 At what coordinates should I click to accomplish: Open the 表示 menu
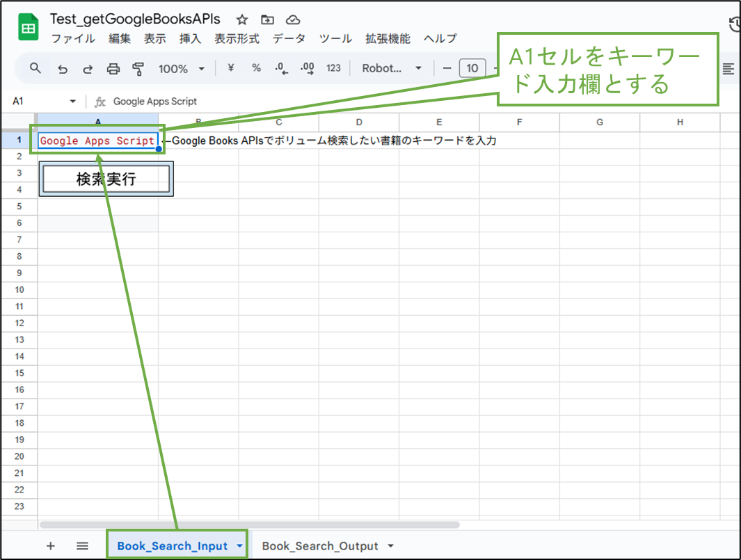(155, 39)
